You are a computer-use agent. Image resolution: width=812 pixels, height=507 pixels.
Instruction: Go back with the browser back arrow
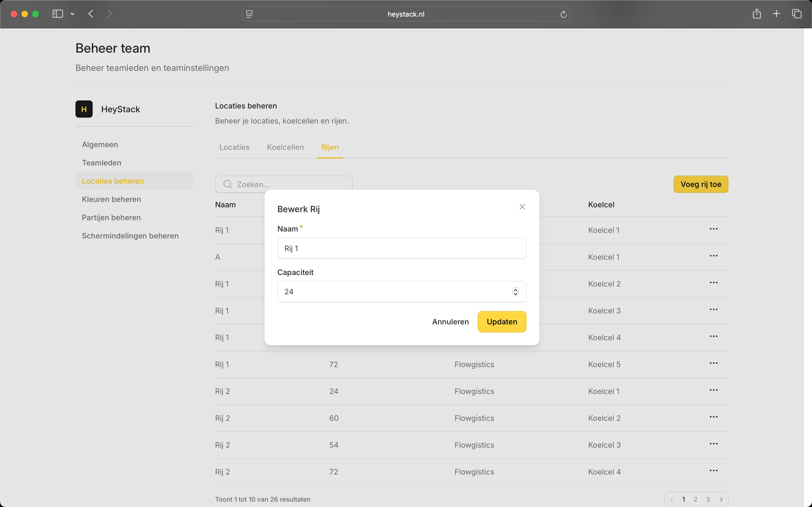pos(90,14)
